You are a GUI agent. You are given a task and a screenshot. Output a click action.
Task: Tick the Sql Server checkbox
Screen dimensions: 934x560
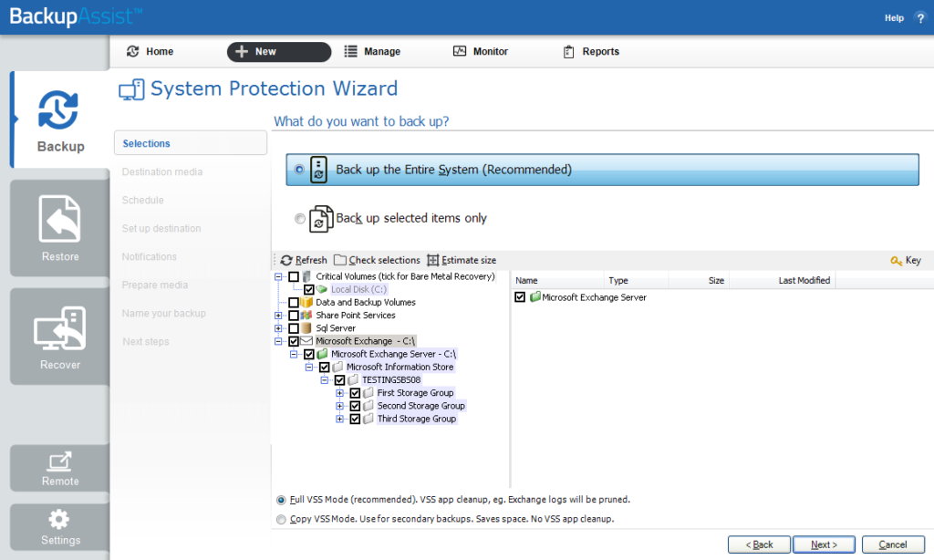[x=294, y=328]
